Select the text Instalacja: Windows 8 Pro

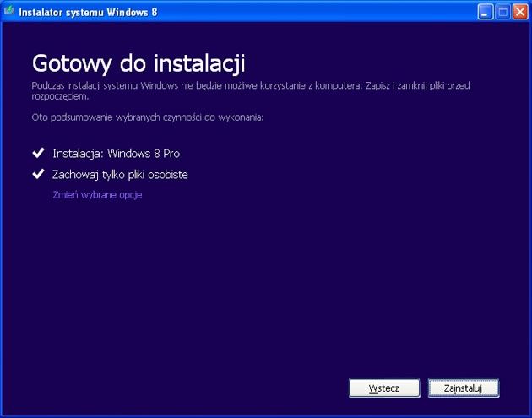click(116, 154)
